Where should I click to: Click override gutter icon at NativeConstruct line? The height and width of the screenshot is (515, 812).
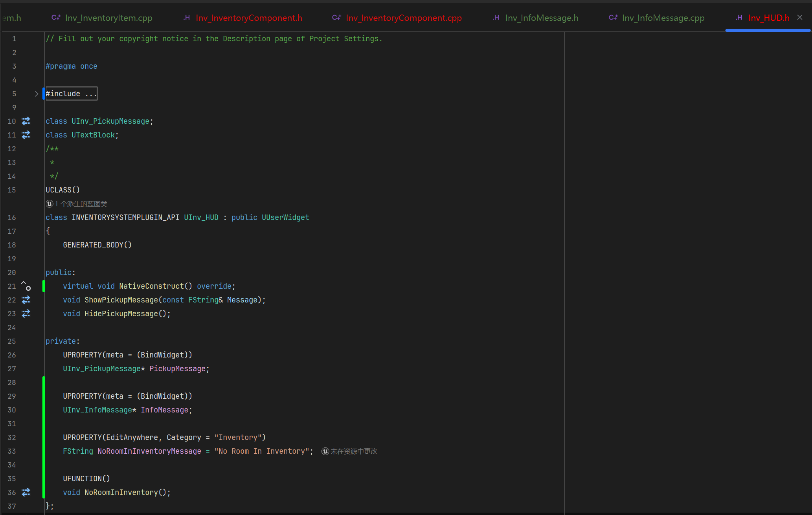click(x=26, y=286)
